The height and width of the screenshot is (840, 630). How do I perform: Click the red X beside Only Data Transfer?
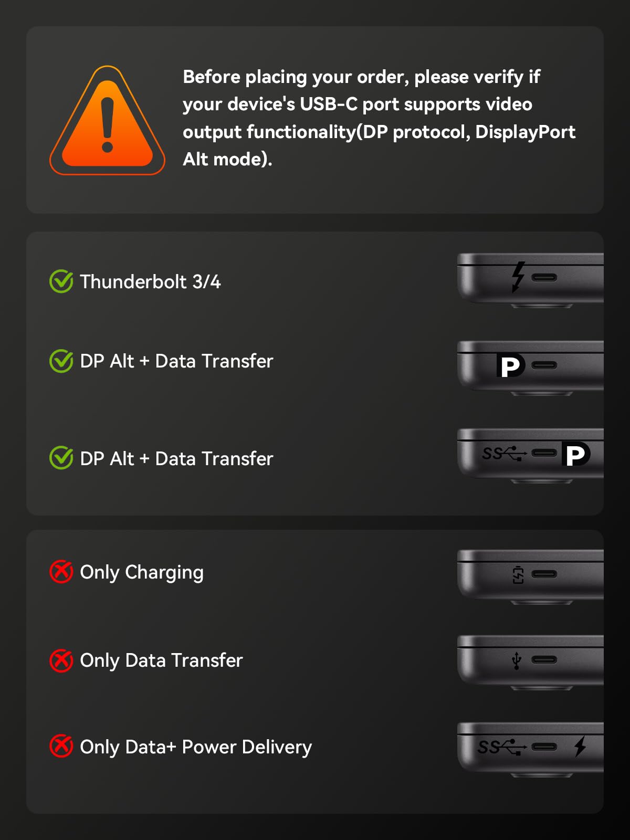tap(61, 660)
